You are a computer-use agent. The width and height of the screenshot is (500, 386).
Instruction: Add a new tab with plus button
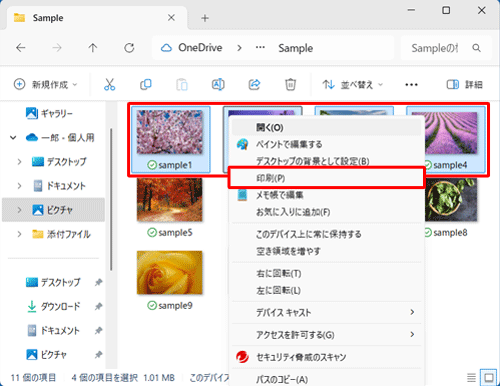click(x=205, y=18)
